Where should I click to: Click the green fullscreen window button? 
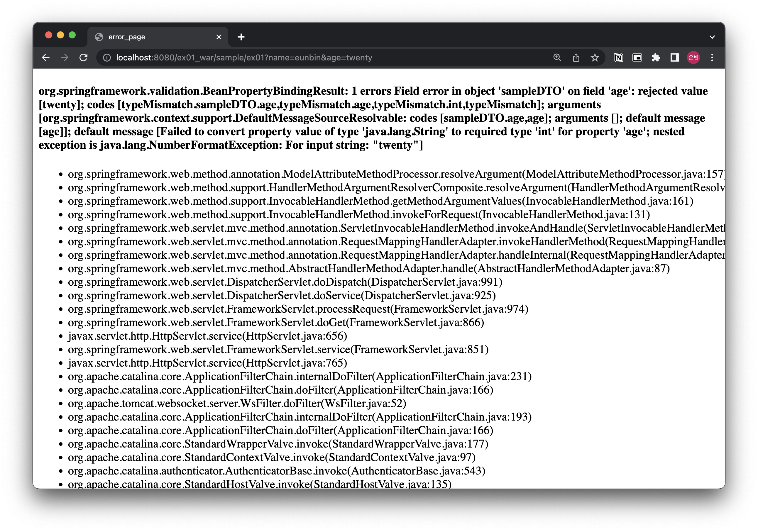[x=72, y=35]
